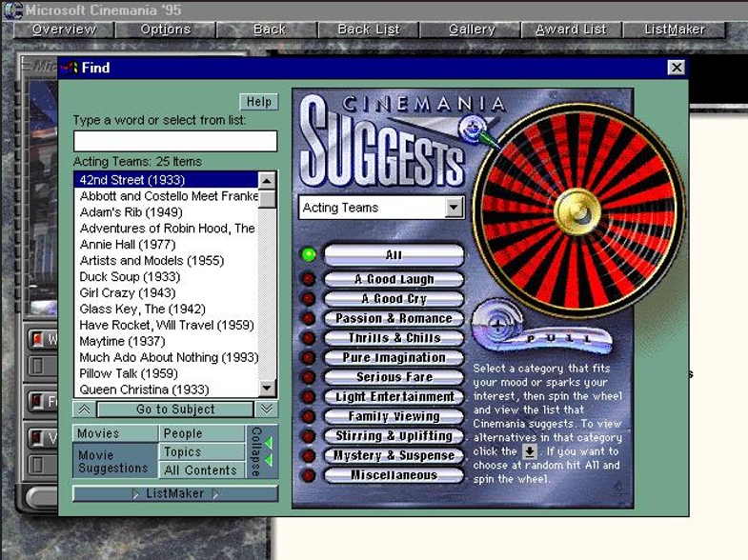Choose the A Good Laugh button
748x560 pixels.
pos(394,279)
